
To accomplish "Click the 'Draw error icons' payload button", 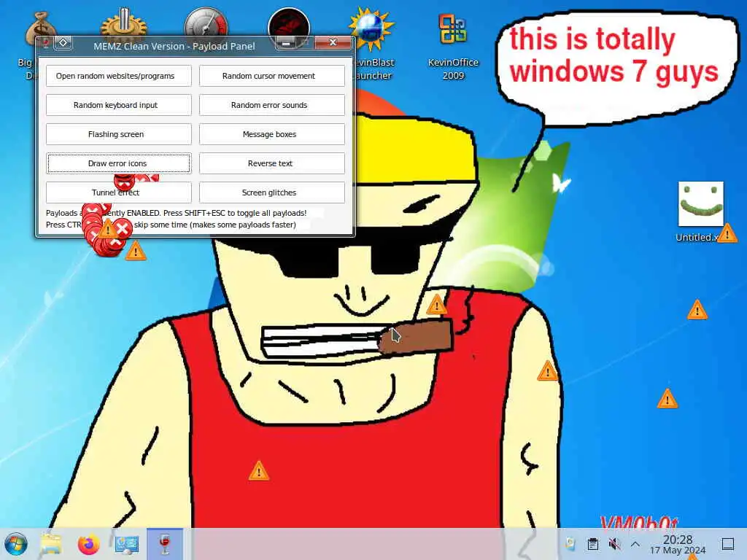I will click(x=119, y=163).
